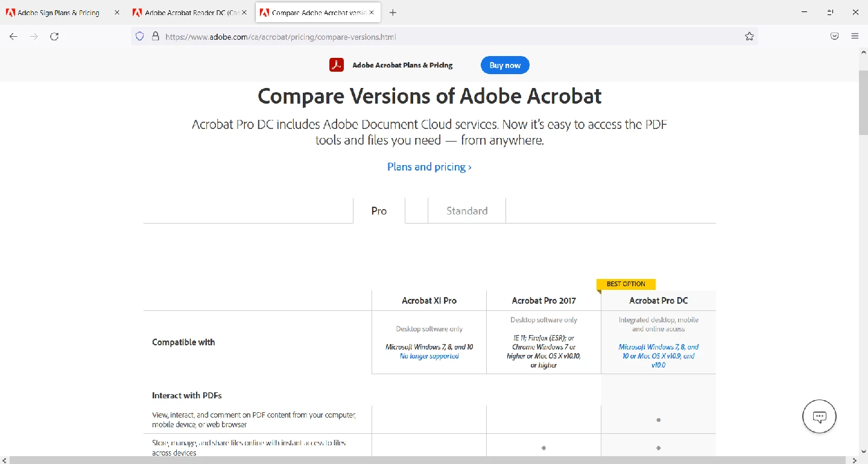The width and height of the screenshot is (868, 464).
Task: Open the tracking protection shield icon
Action: click(139, 36)
